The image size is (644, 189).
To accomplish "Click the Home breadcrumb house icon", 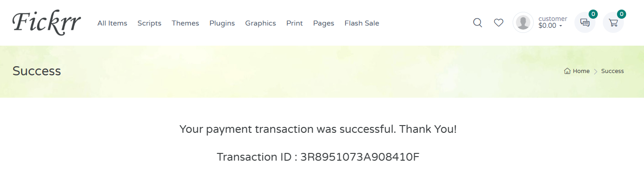I will [567, 71].
